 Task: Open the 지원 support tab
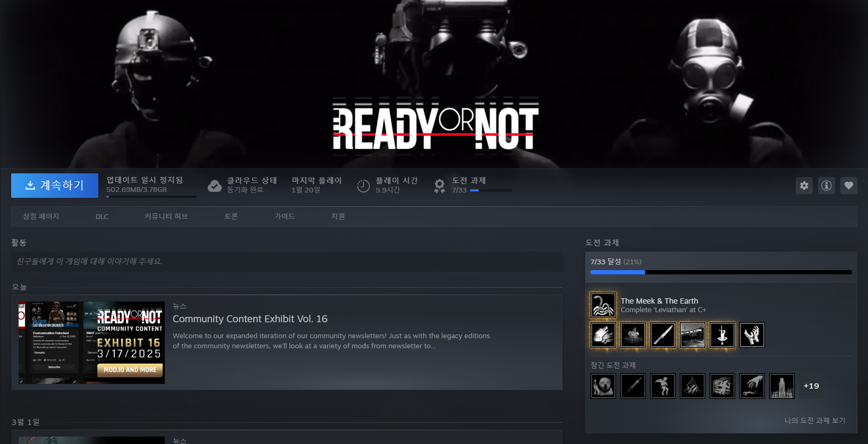(x=338, y=216)
